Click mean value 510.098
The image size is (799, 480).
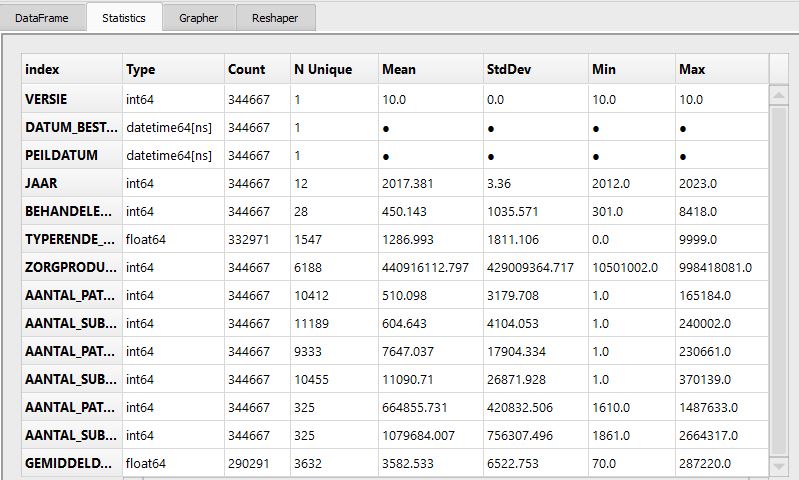tap(404, 296)
